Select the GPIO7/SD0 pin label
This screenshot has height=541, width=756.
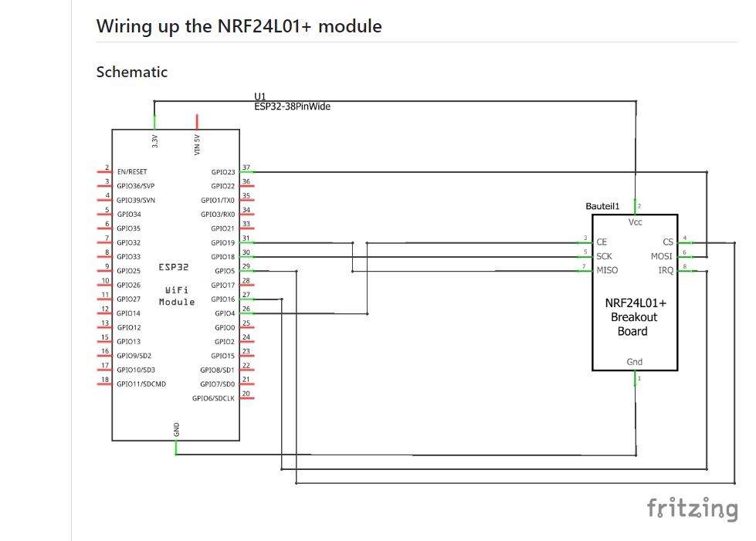click(218, 384)
